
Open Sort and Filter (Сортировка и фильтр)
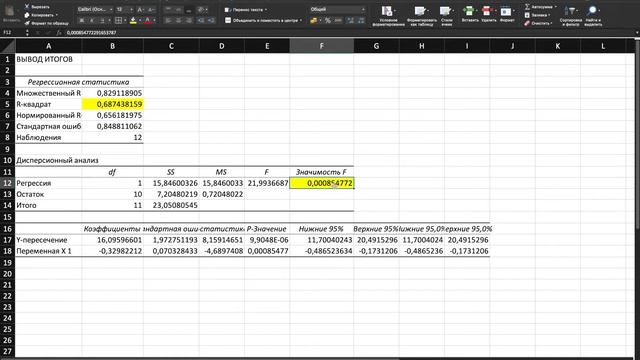tap(571, 16)
